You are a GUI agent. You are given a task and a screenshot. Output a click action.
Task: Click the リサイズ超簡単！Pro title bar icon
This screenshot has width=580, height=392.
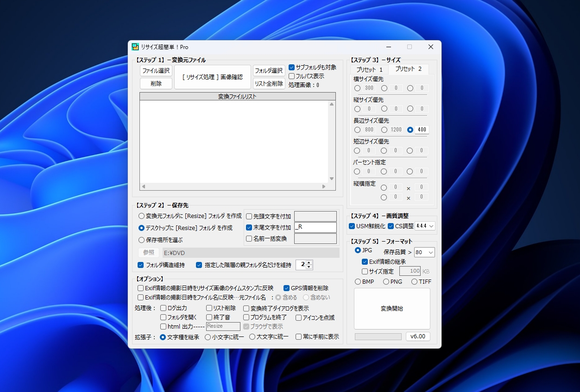pos(136,46)
